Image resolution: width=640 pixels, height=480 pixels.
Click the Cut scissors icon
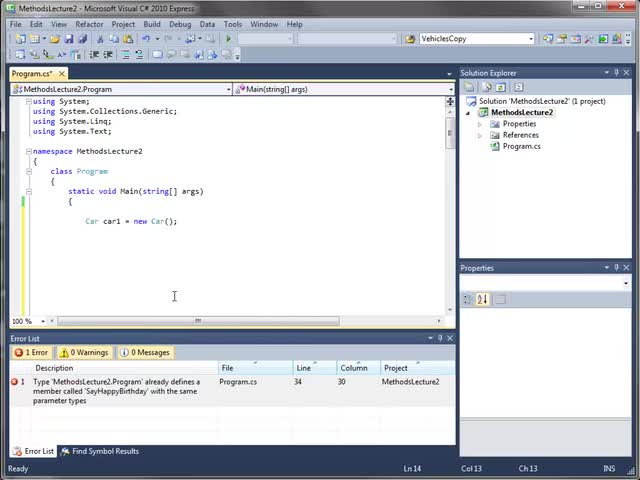[x=102, y=39]
